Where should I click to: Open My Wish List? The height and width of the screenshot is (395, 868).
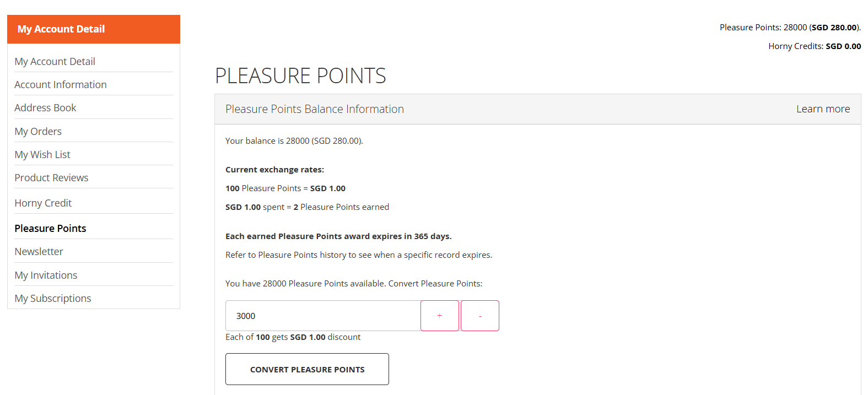42,155
